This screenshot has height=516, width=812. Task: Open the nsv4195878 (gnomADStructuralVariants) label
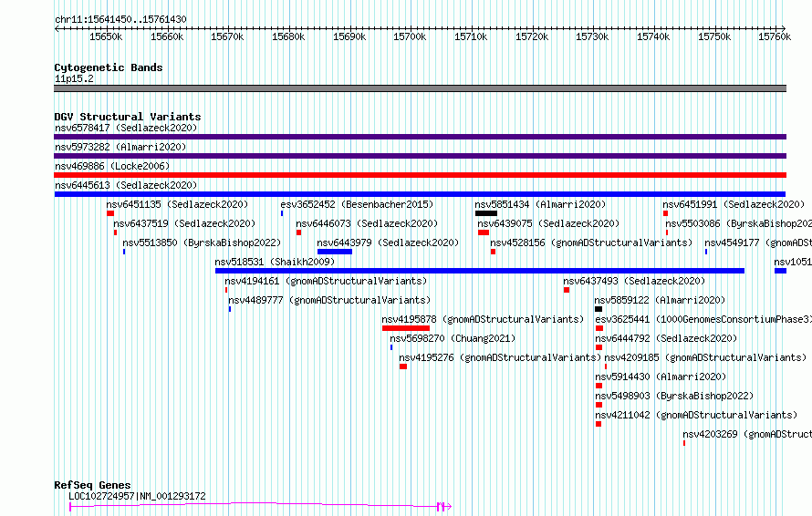483,319
